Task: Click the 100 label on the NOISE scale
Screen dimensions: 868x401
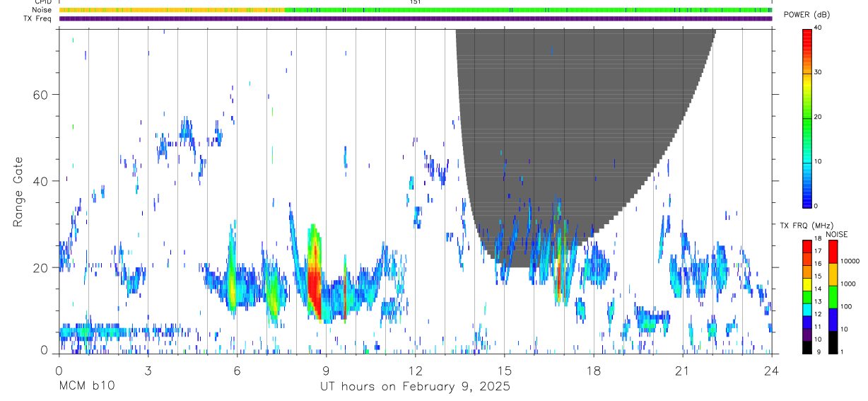Action: (846, 307)
